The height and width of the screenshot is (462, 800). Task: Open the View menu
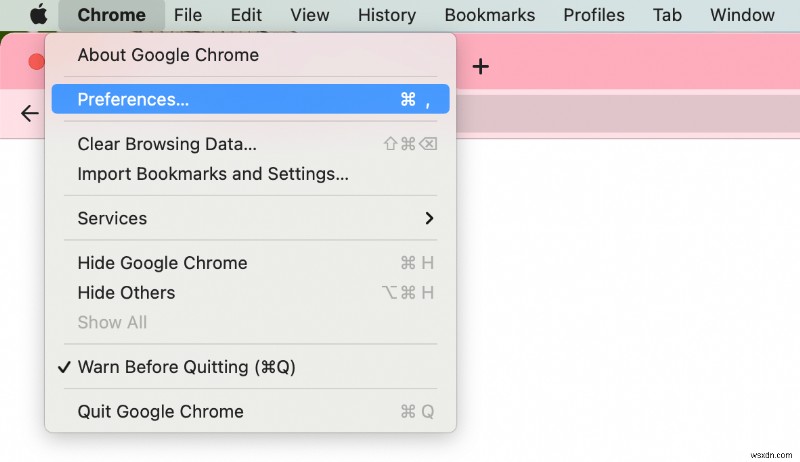click(x=310, y=15)
